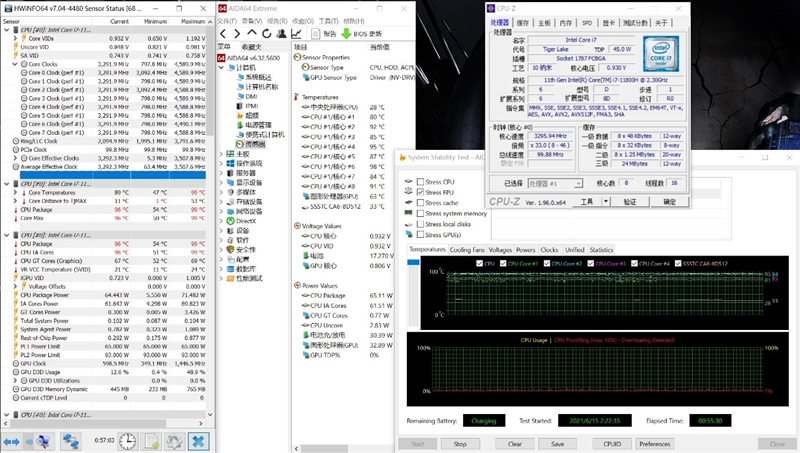The image size is (800, 453).
Task: Click HWiNFO horizontal scrollbar thumb
Action: pyautogui.click(x=87, y=423)
